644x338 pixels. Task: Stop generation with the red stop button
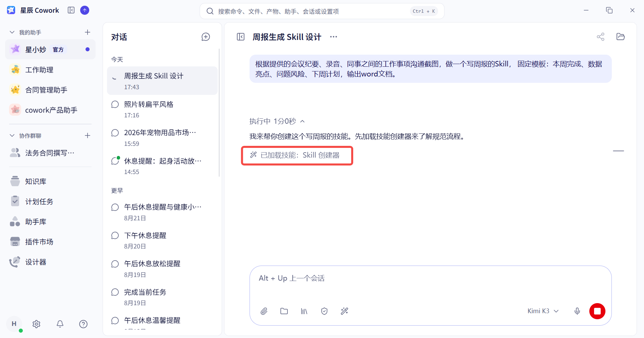[x=597, y=311]
